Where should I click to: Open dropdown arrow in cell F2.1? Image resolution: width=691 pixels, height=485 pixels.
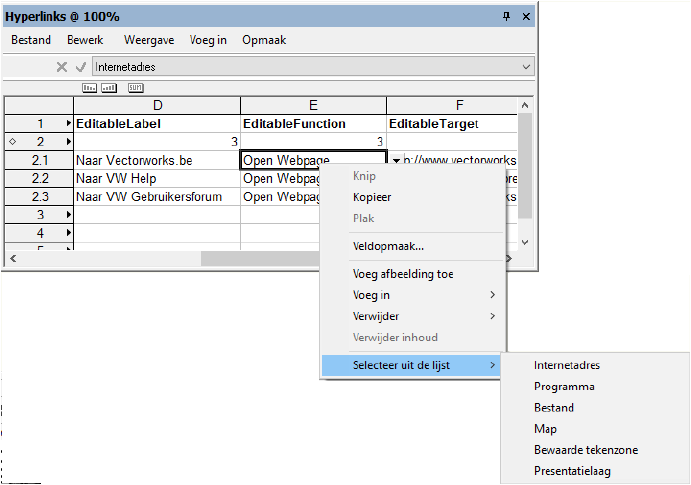(x=396, y=161)
